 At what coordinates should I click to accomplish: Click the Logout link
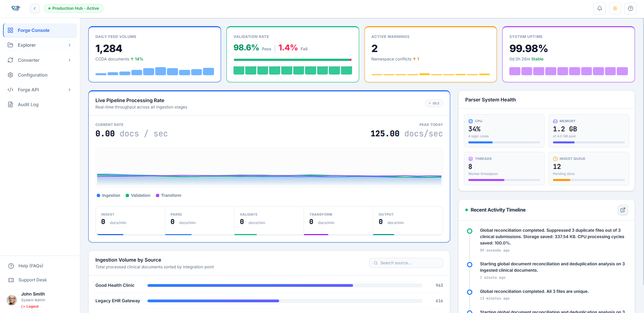(30, 306)
